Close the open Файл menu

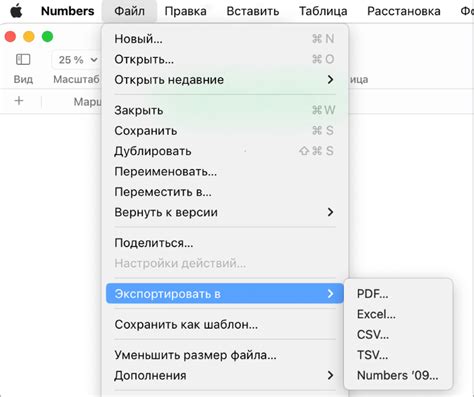pyautogui.click(x=129, y=11)
